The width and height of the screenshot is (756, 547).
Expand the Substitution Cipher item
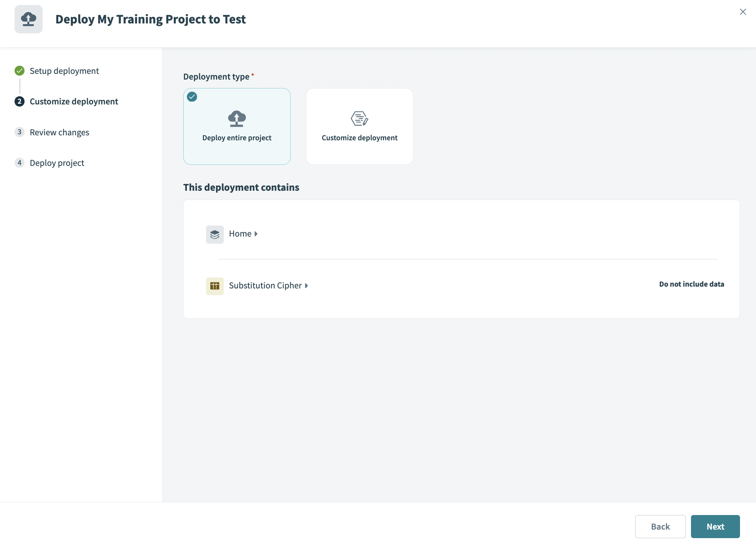point(306,286)
